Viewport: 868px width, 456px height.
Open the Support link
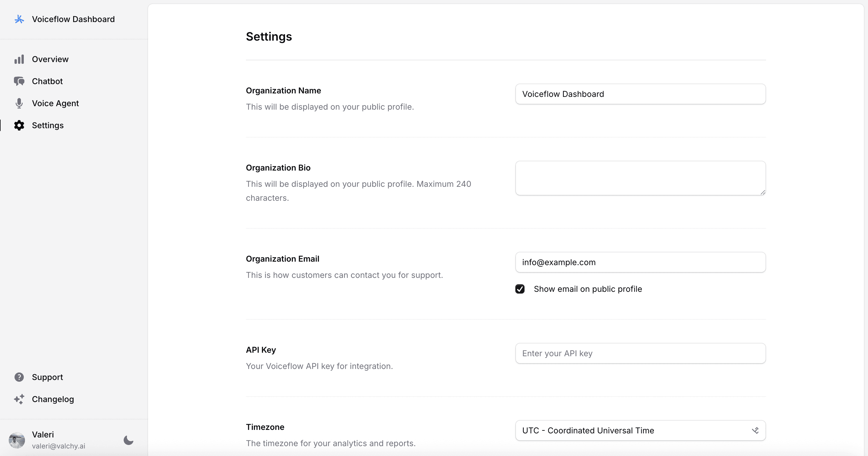[x=48, y=377]
